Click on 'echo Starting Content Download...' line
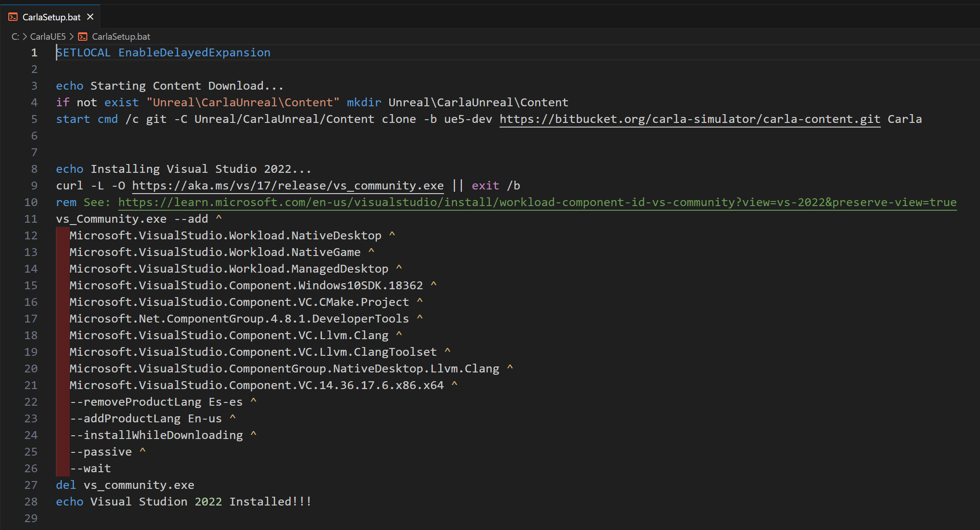The image size is (980, 530). [169, 86]
